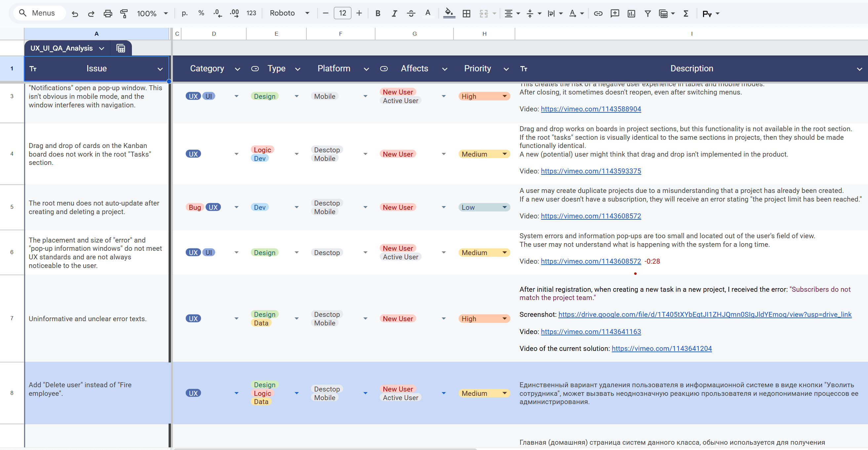Open the zoom level dropdown
The width and height of the screenshot is (868, 450).
click(x=152, y=14)
